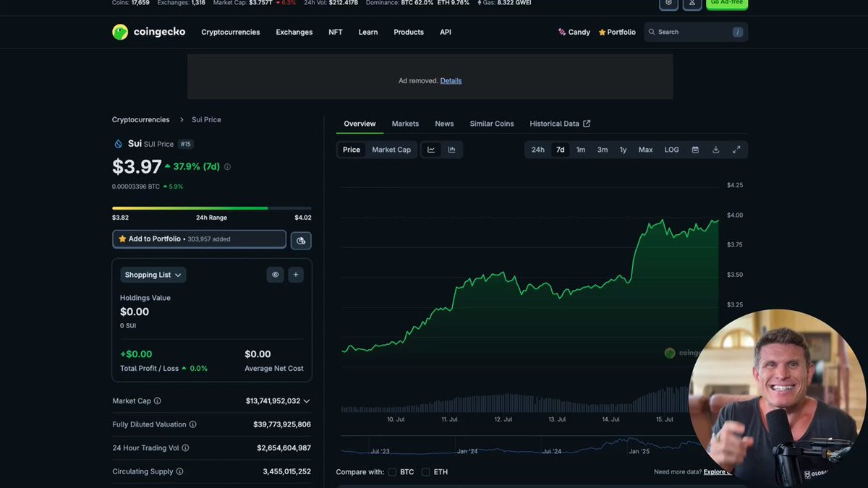The image size is (868, 488).
Task: Click Fully Diluted Valuation info icon
Action: (193, 424)
